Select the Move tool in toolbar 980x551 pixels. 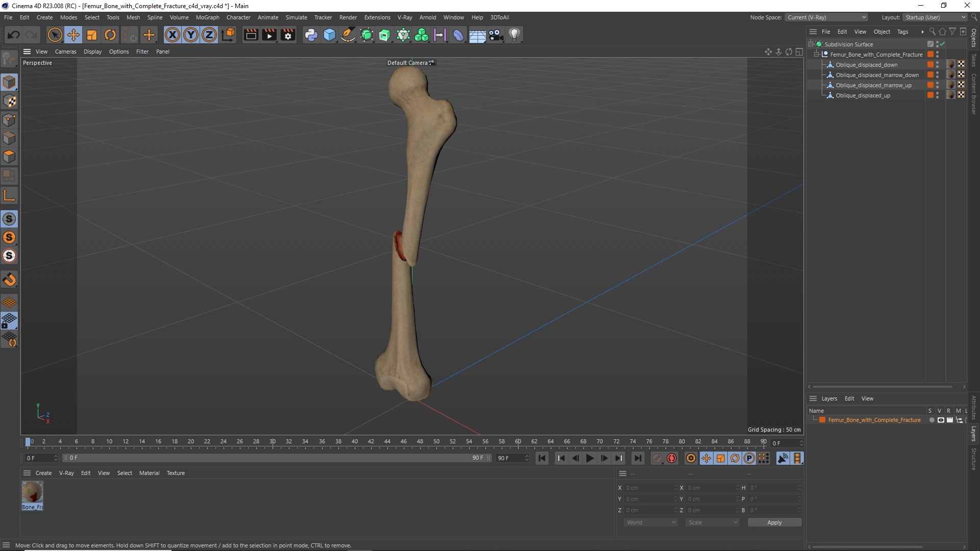tap(73, 35)
